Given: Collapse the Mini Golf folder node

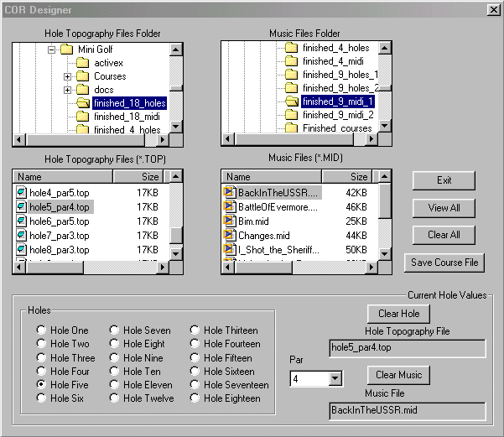Looking at the screenshot, I should pos(51,49).
